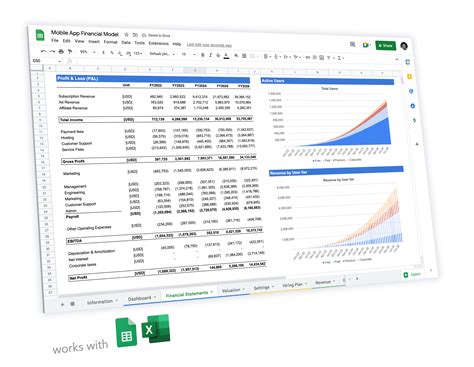Open the fill color picker
This screenshot has width=474, height=367.
tap(236, 56)
